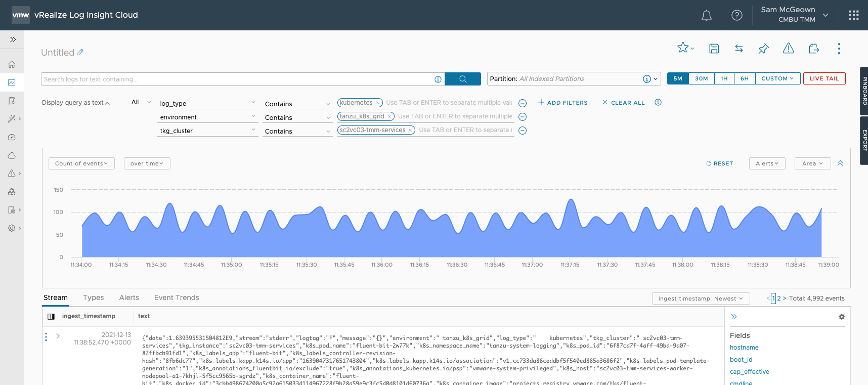Image resolution: width=868 pixels, height=385 pixels.
Task: Open the notifications bell
Action: pos(707,15)
